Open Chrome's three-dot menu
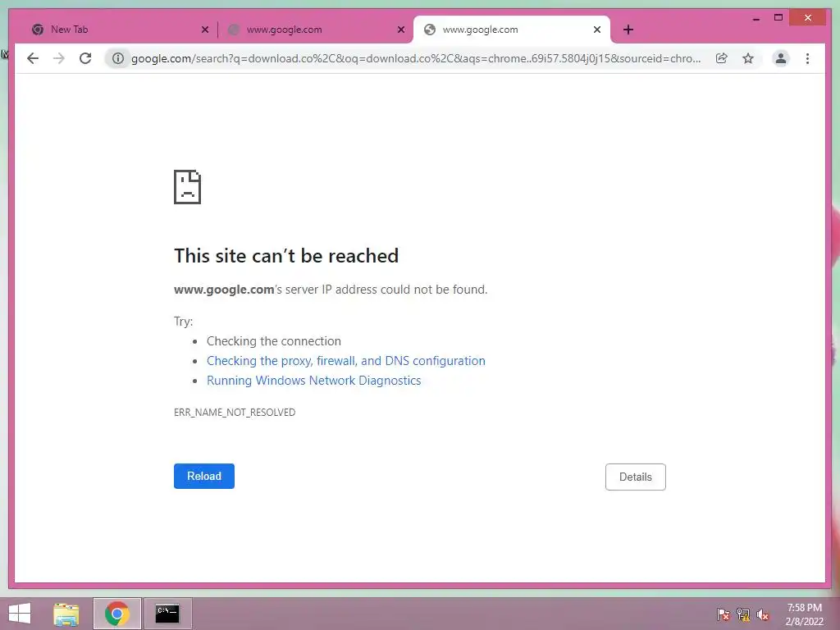This screenshot has height=630, width=840. pyautogui.click(x=807, y=58)
